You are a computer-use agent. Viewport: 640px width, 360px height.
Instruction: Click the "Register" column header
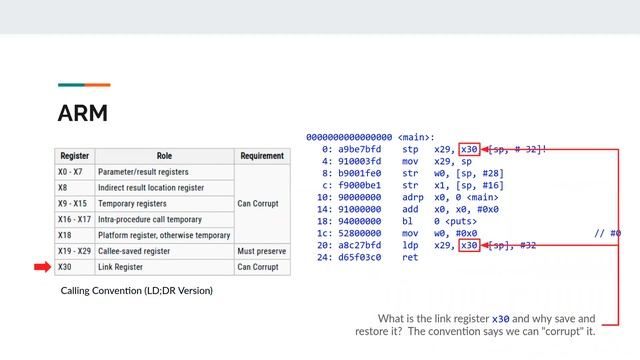click(x=75, y=156)
